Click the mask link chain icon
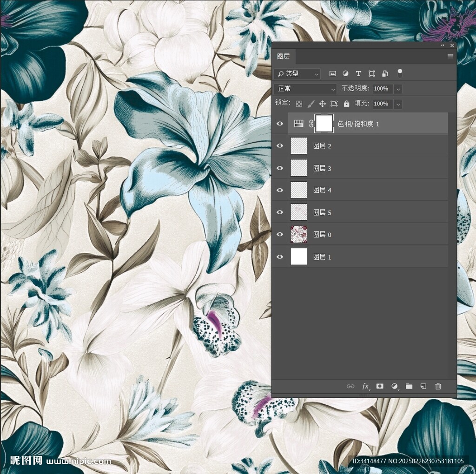Screen dimensions: 476x474 pos(311,124)
